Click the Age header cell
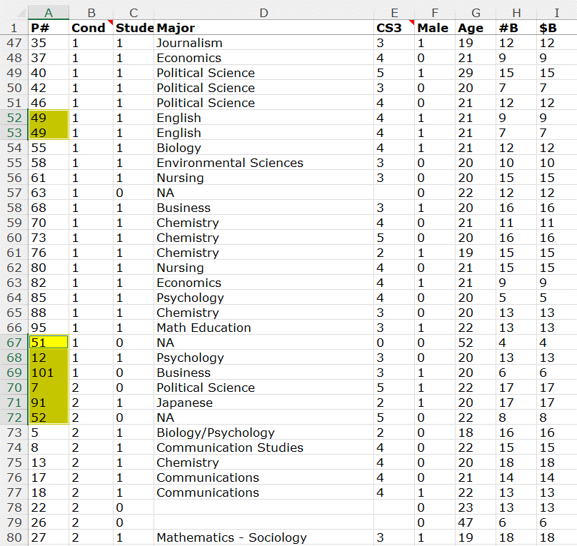The image size is (577, 546). click(x=475, y=28)
